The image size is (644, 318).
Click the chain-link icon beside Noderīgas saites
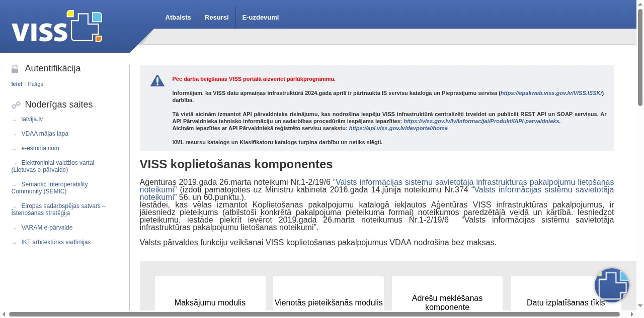point(16,105)
